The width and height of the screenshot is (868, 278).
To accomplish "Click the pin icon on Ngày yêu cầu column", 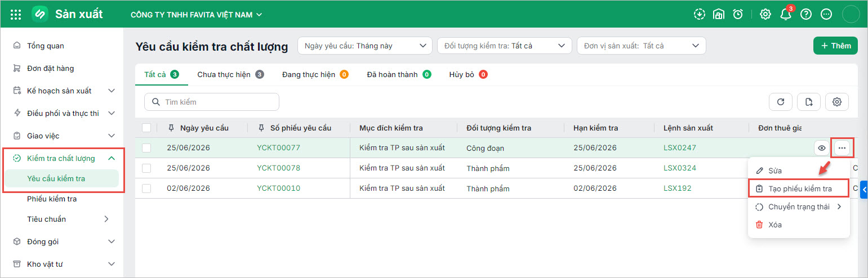I will click(x=172, y=128).
